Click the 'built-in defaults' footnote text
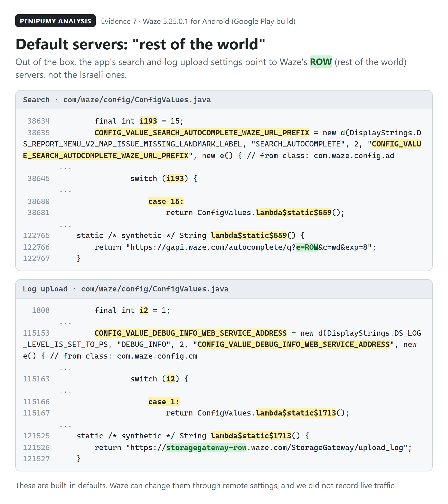Screen dimensions: 448x504 click(205, 486)
